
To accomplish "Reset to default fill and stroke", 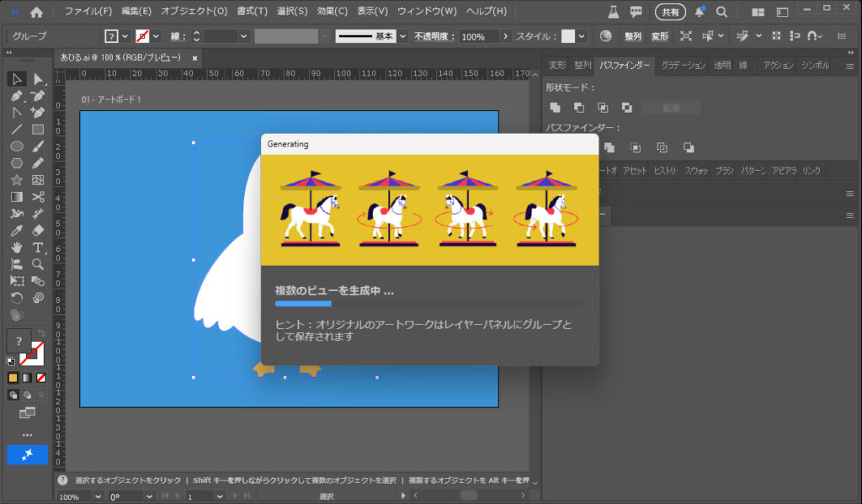I will coord(12,362).
